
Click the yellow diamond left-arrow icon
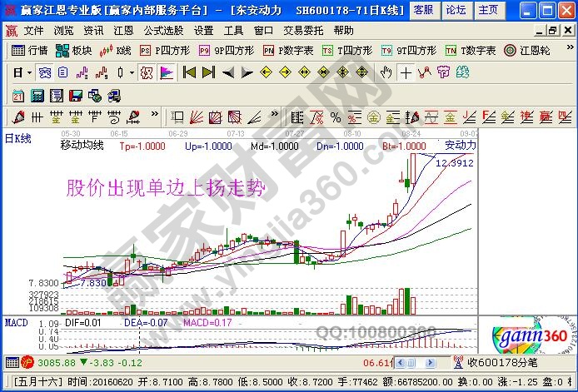266,72
